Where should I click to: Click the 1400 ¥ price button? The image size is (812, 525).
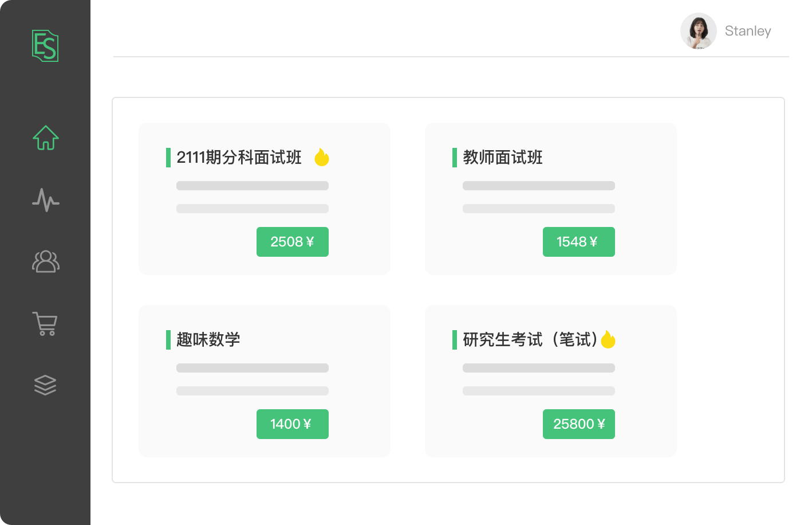(x=293, y=424)
